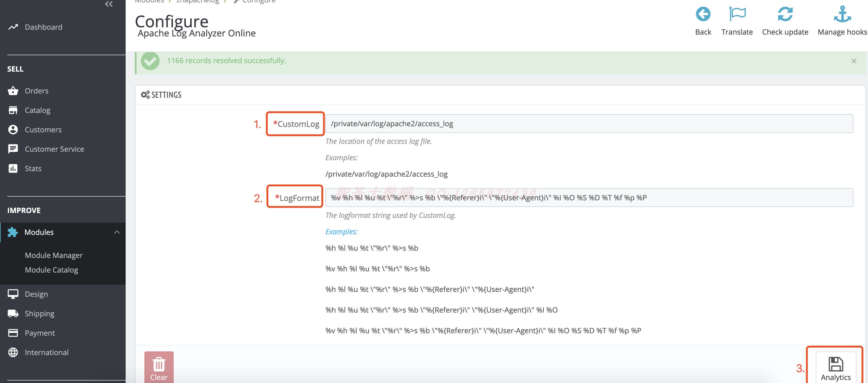The image size is (868, 383).
Task: Select the '%h' example ending in 'User-Agent}i\"'
Action: [x=430, y=289]
